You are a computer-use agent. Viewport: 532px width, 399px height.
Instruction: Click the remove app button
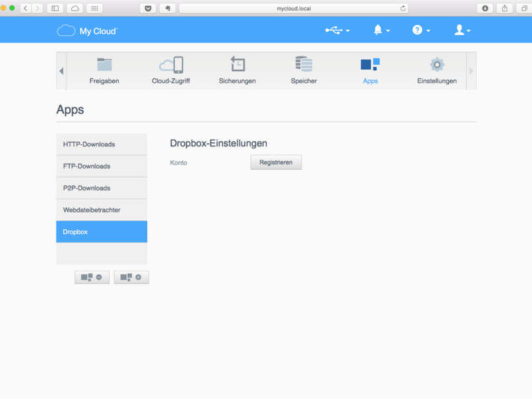click(92, 278)
